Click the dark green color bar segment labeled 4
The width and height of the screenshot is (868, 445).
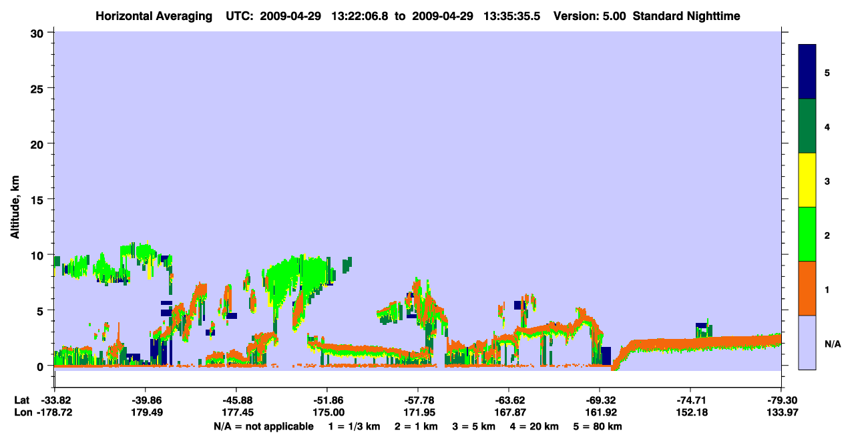pyautogui.click(x=807, y=126)
